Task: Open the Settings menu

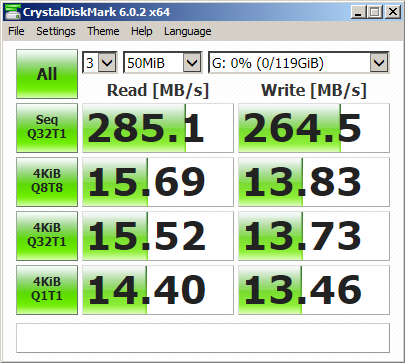Action: click(x=56, y=31)
